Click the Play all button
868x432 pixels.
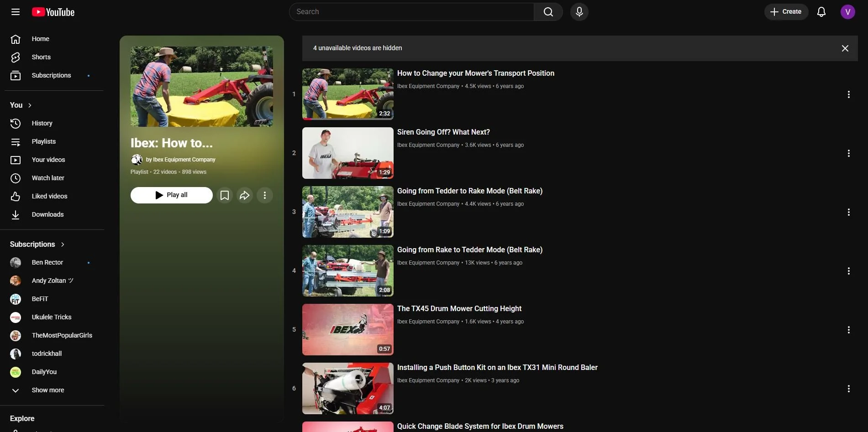[172, 195]
